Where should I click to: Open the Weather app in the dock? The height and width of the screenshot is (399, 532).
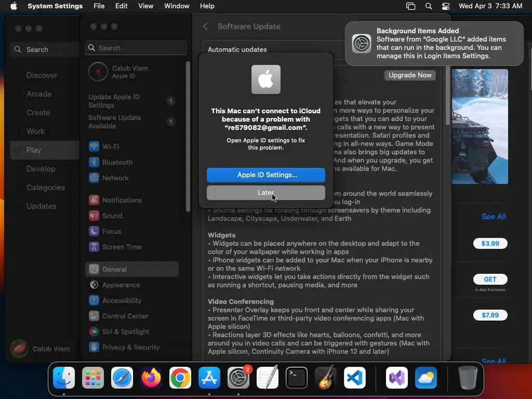(426, 378)
